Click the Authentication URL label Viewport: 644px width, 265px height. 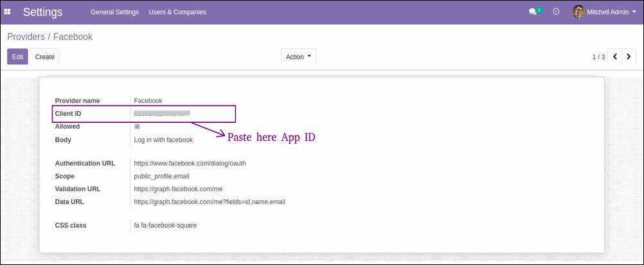(x=85, y=163)
